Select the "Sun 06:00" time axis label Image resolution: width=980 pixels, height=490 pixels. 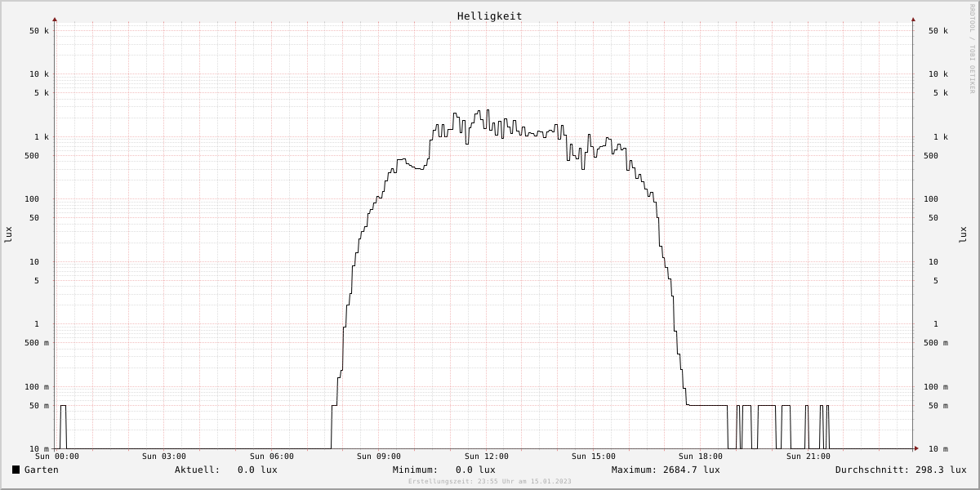click(x=272, y=457)
